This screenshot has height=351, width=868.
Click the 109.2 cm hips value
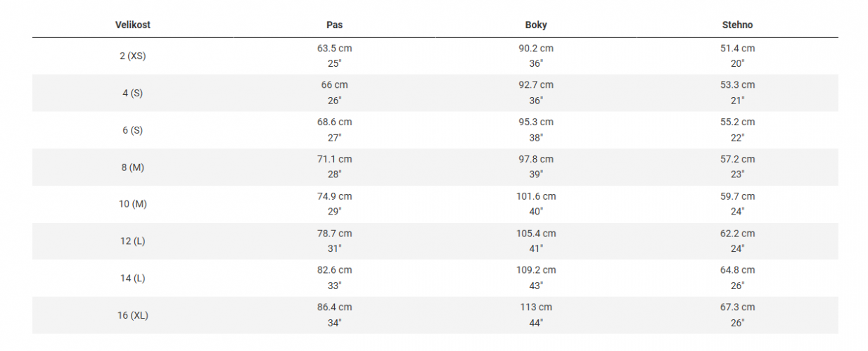coord(536,270)
